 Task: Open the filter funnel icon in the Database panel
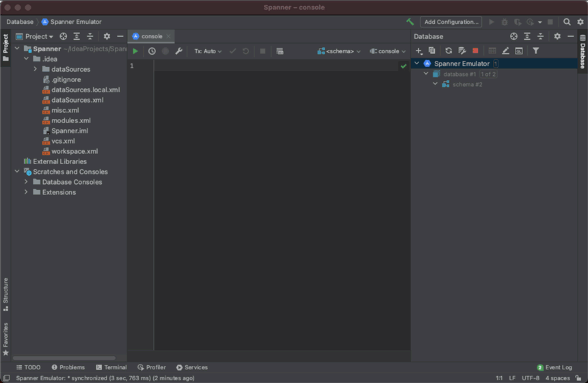click(x=536, y=51)
